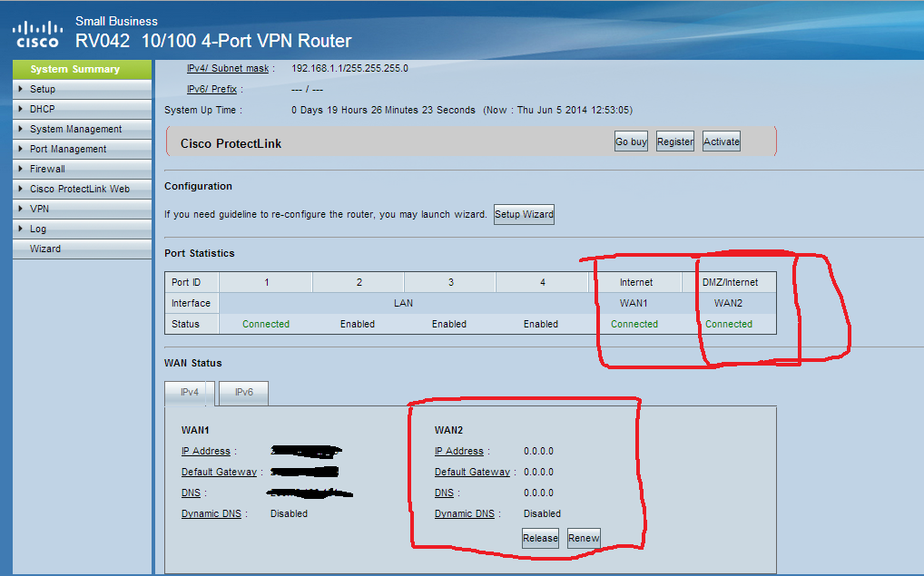The height and width of the screenshot is (576, 924).
Task: Click port 2 Enabled status
Action: 358,325
